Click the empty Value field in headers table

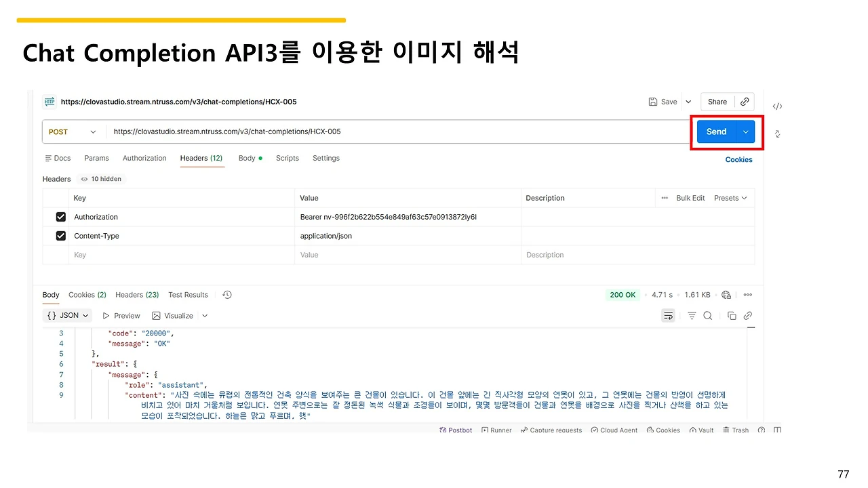pyautogui.click(x=409, y=255)
